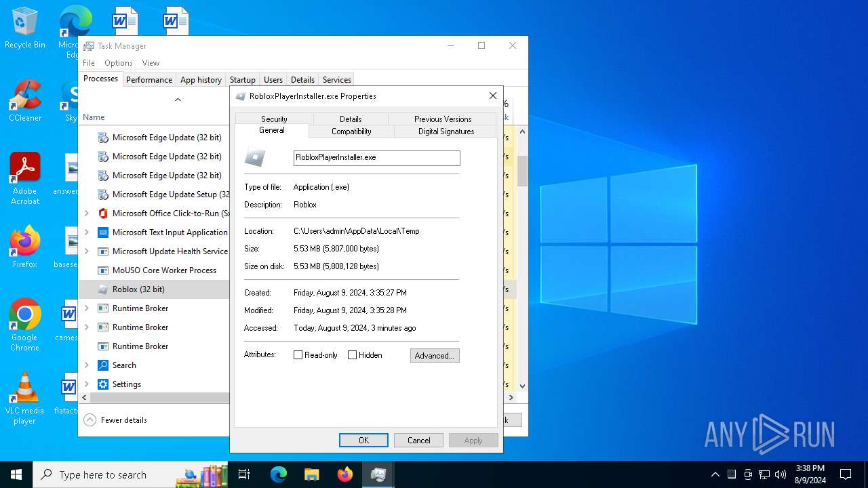Open the Services tab in Task Manager

336,80
